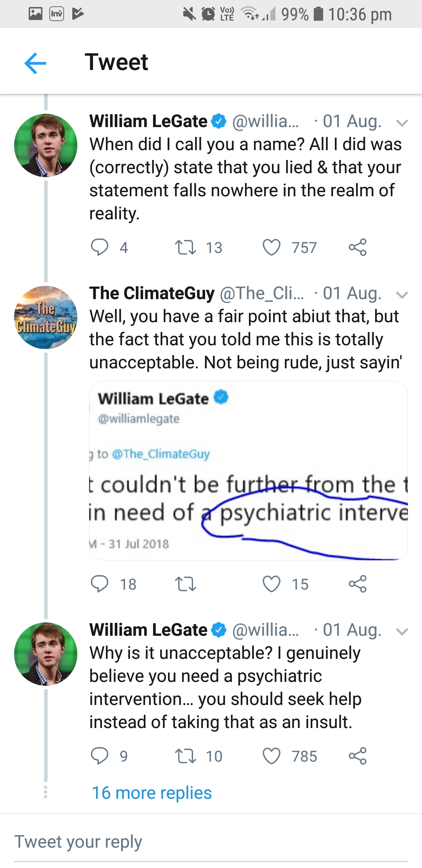
Task: Share the tweet with 757 likes
Action: click(358, 247)
